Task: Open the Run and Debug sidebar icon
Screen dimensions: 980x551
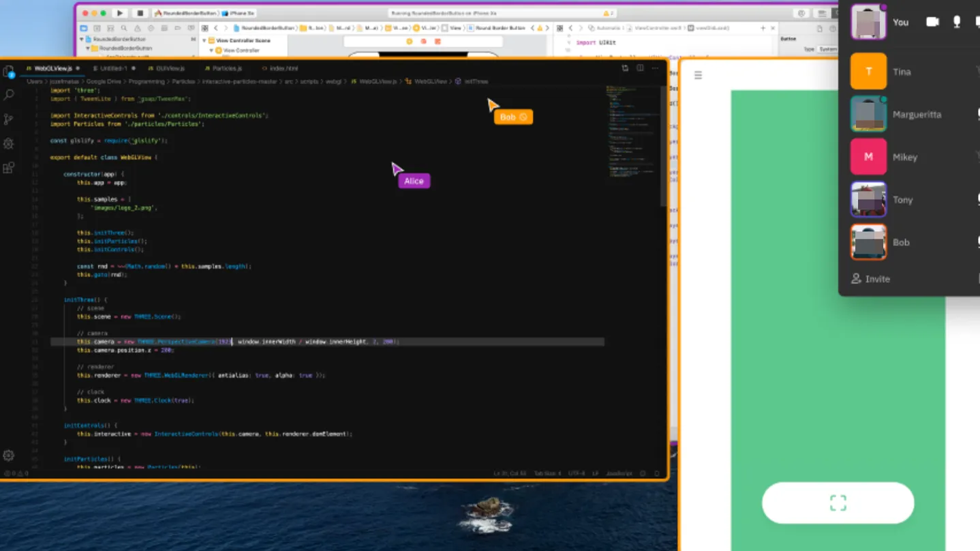Action: coord(9,143)
